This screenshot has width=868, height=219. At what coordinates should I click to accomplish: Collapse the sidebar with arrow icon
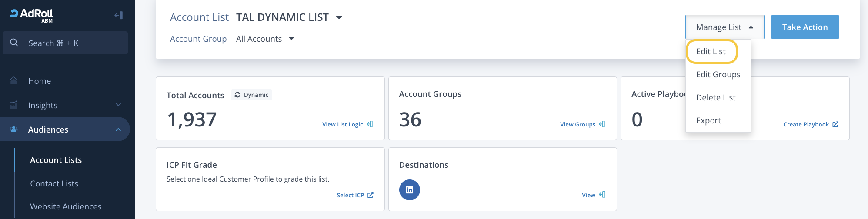pyautogui.click(x=118, y=16)
